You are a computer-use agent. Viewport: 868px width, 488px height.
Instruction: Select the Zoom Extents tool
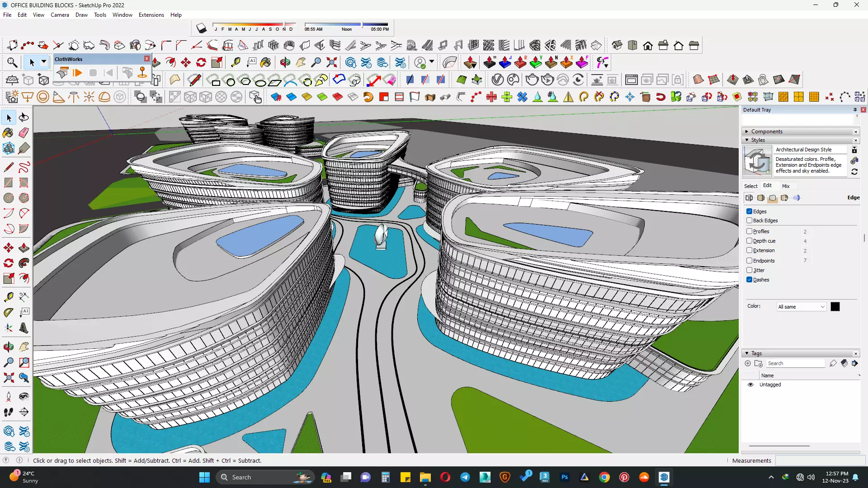tap(8, 378)
